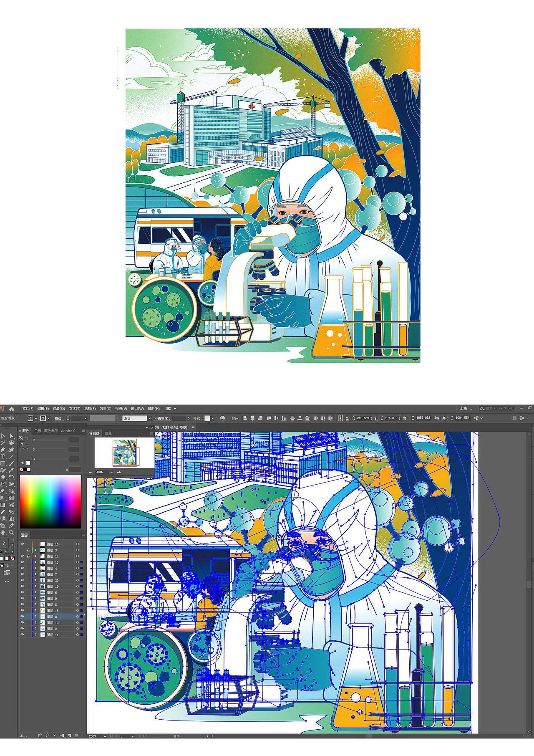Click the constrain width and height link icon
This screenshot has width=534, height=756.
click(x=437, y=418)
